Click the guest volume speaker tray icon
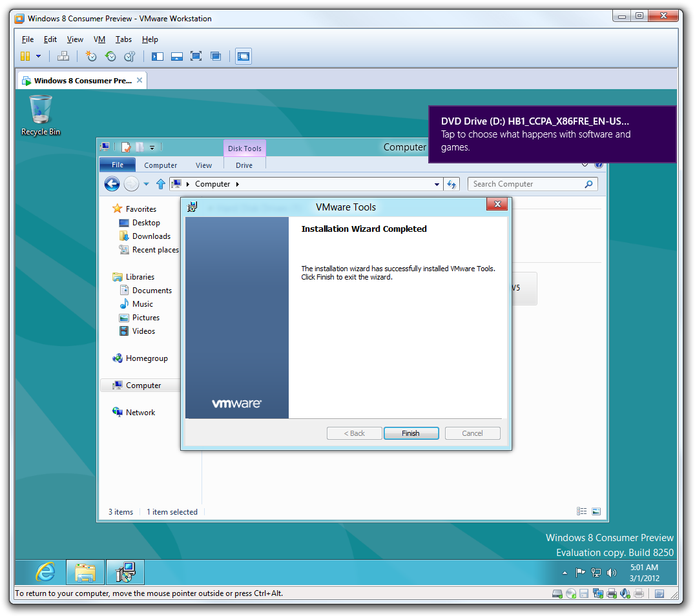Screen dimensions: 695x616 612,573
